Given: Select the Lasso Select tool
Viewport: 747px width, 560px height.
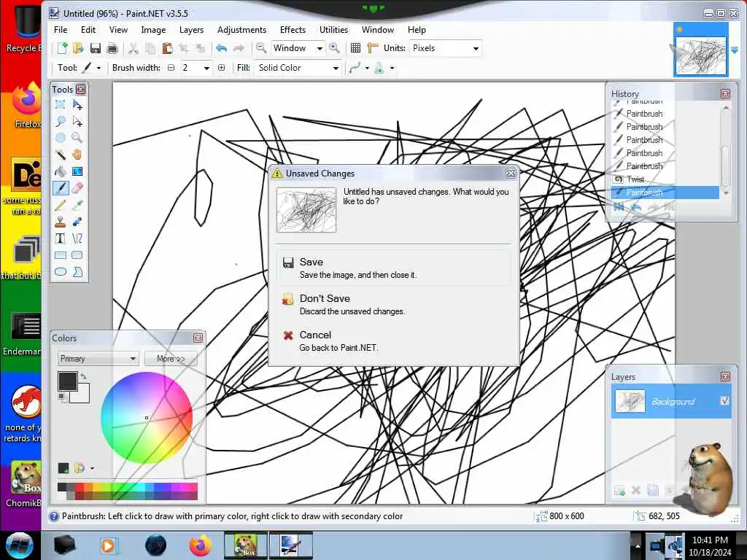Looking at the screenshot, I should (x=61, y=122).
